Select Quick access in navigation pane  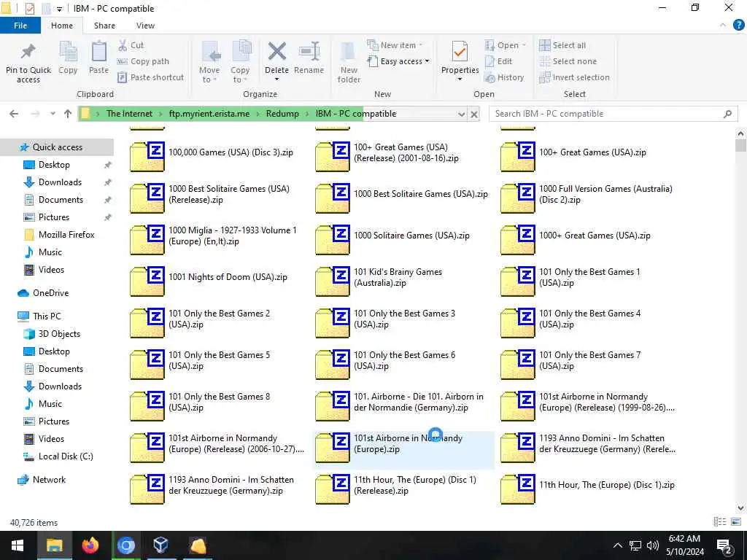(57, 147)
